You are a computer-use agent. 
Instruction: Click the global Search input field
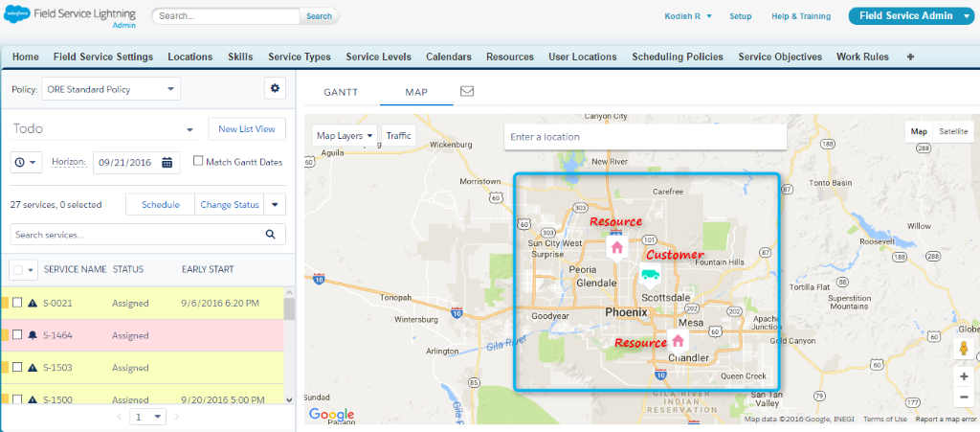(226, 16)
